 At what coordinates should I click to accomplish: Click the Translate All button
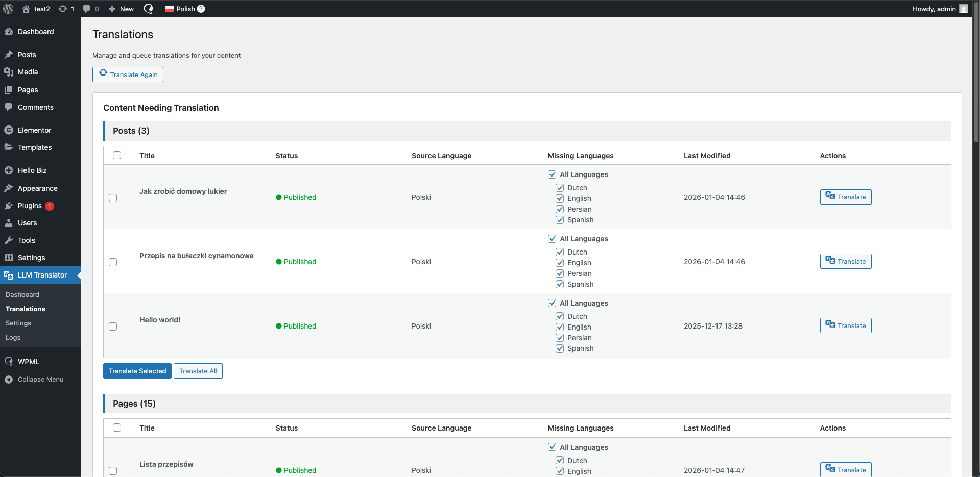pyautogui.click(x=198, y=371)
